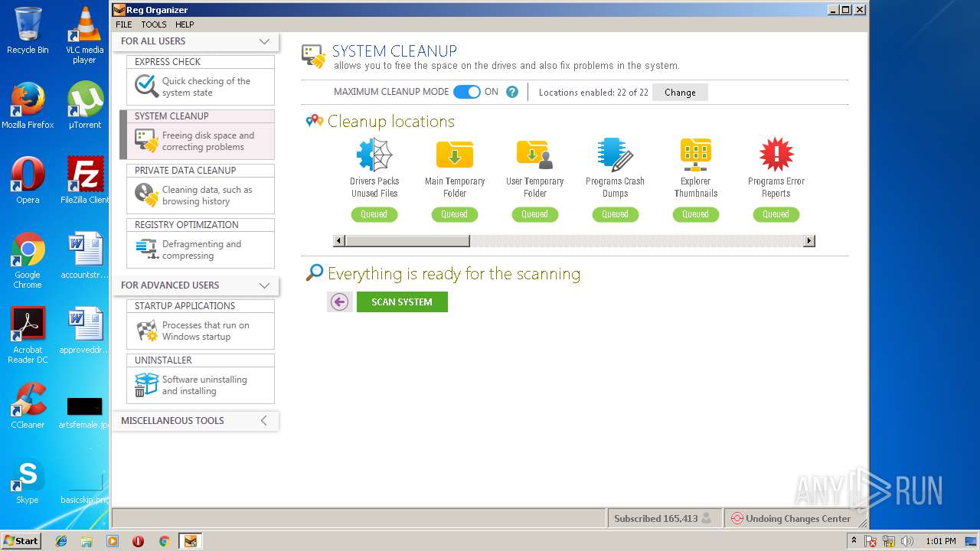The height and width of the screenshot is (551, 980).
Task: Toggle Maximum Cleanup Mode switch off
Action: pyautogui.click(x=467, y=92)
